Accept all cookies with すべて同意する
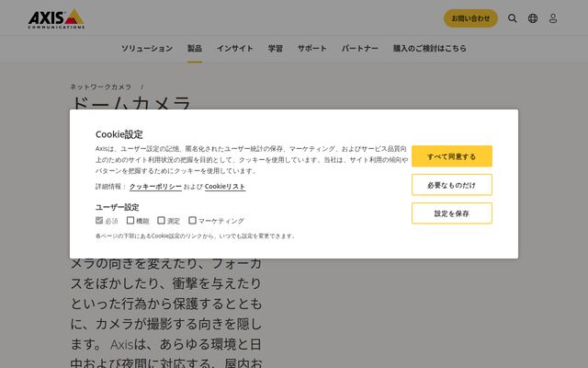The image size is (588, 368). 452,156
